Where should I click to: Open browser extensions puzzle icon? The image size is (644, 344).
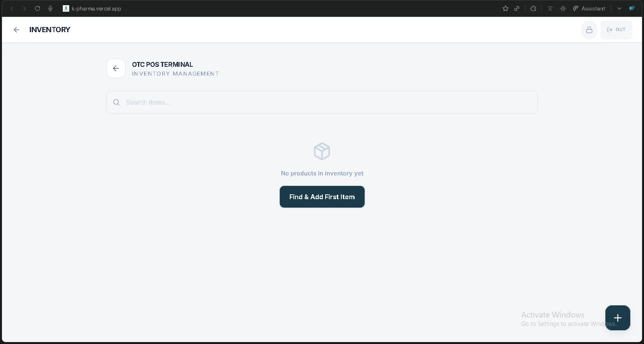coord(533,8)
